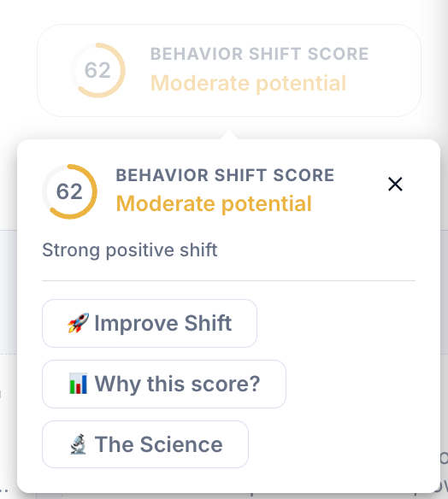Click the number 62 inside the popup ring

69,191
